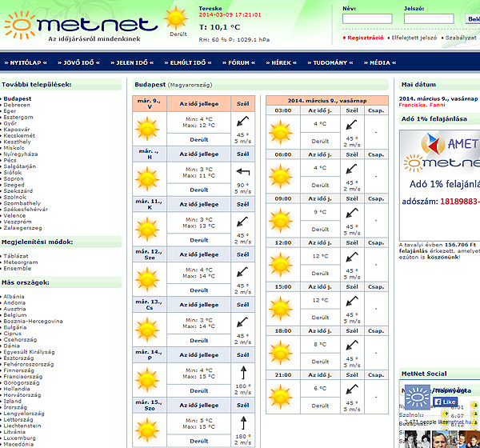480x448 pixels.
Task: Click the metnet logo in the header
Action: tap(81, 26)
